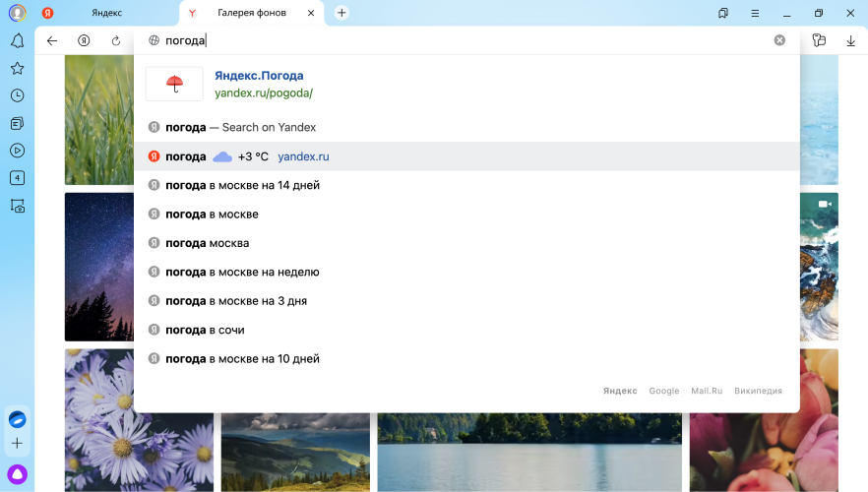Click the pinned Yandex tab icon
This screenshot has height=492, width=868.
(x=47, y=13)
